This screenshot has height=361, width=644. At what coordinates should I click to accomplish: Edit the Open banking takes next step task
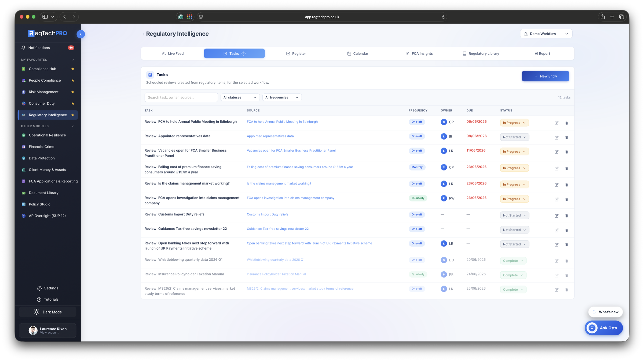(x=557, y=245)
